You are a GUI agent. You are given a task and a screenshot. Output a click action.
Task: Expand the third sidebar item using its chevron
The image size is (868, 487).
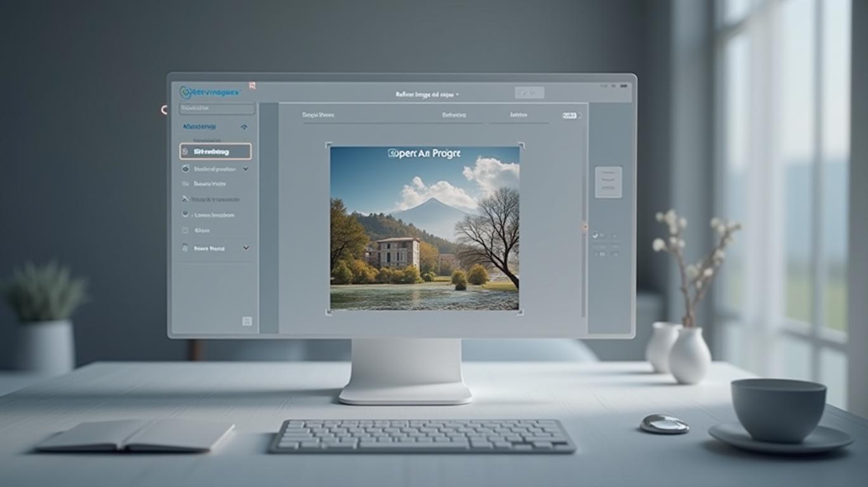pyautogui.click(x=246, y=169)
